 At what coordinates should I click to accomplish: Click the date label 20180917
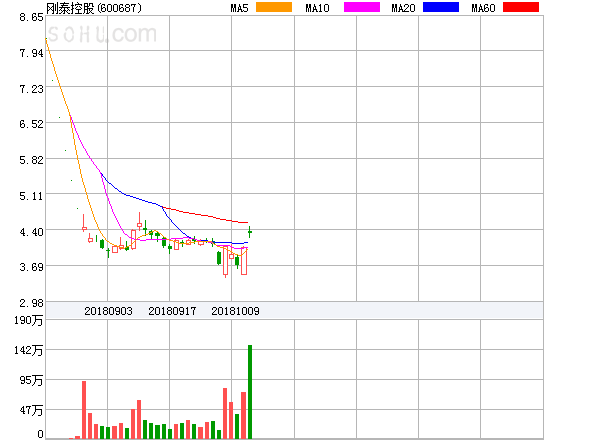(172, 311)
